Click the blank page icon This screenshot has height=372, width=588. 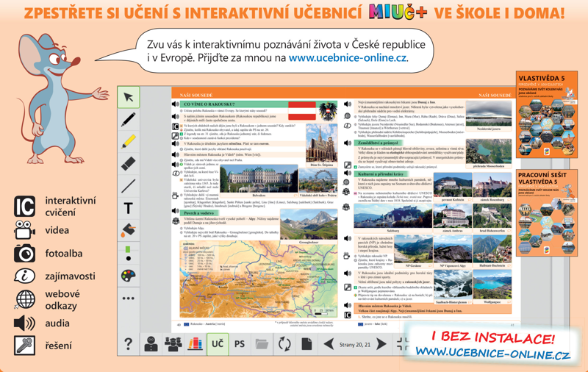pyautogui.click(x=306, y=344)
